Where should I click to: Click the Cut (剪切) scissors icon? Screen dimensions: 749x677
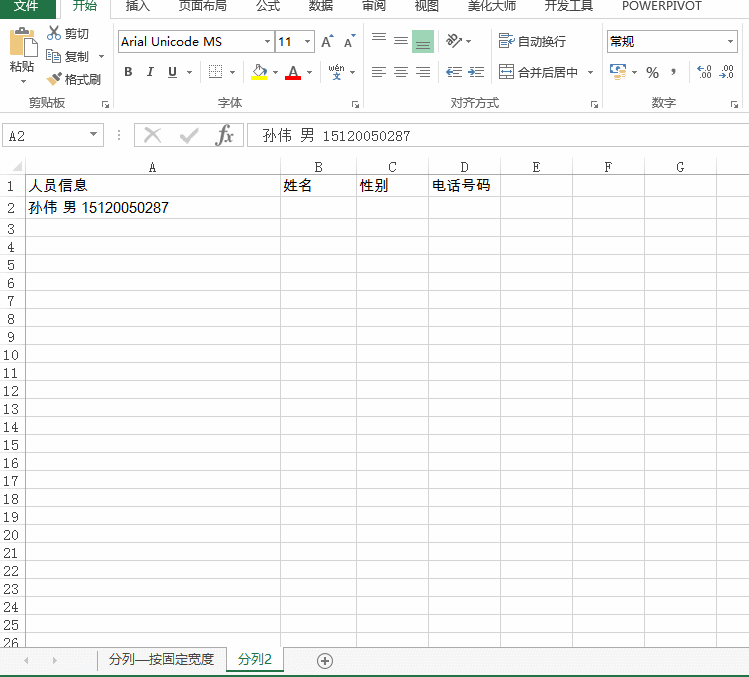(x=54, y=33)
